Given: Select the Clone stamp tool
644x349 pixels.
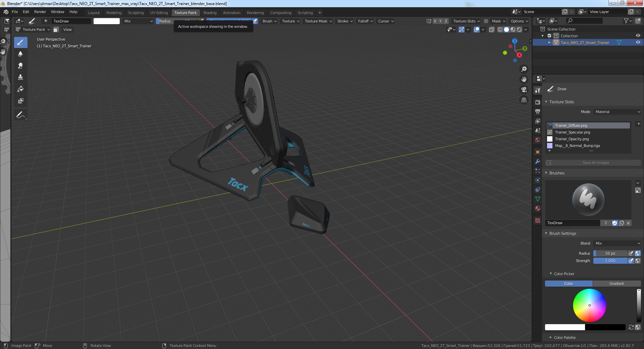Looking at the screenshot, I should pyautogui.click(x=20, y=77).
